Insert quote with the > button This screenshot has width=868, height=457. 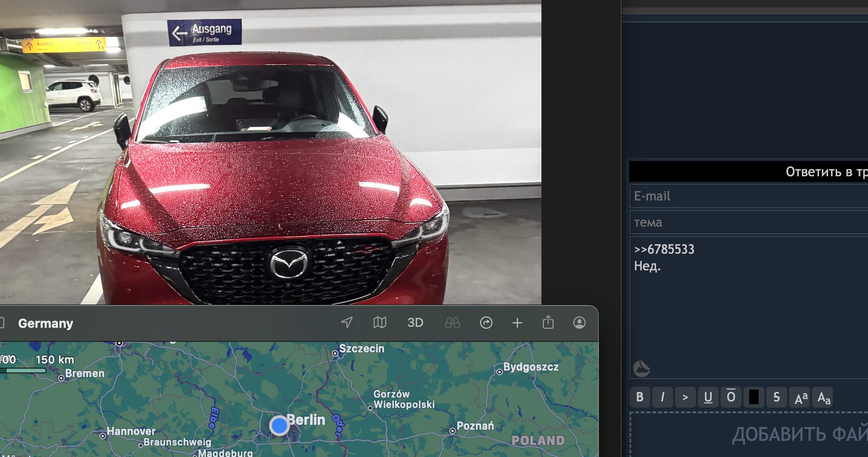(685, 397)
